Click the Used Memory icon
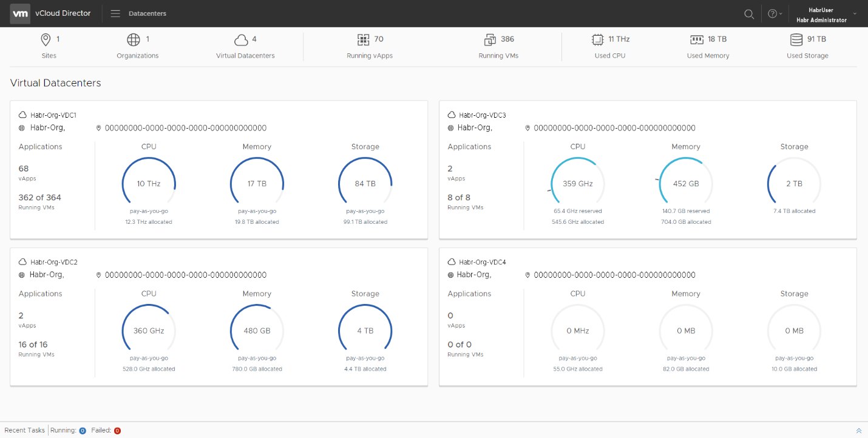The width and height of the screenshot is (868, 438). [697, 39]
